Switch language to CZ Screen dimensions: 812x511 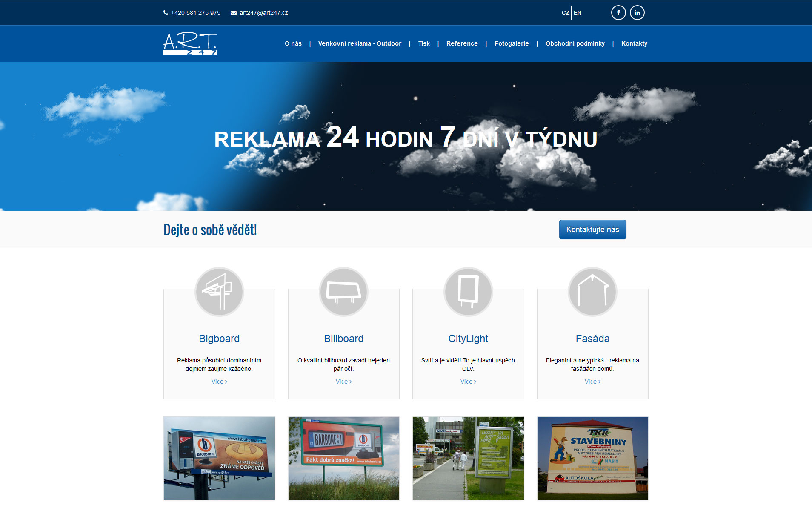[x=565, y=13]
